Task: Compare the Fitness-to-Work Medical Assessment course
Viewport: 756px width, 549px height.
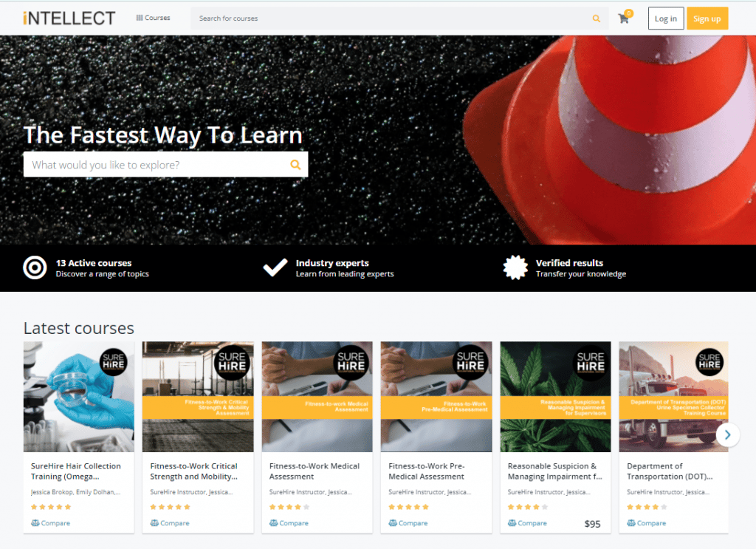Action: [x=289, y=523]
